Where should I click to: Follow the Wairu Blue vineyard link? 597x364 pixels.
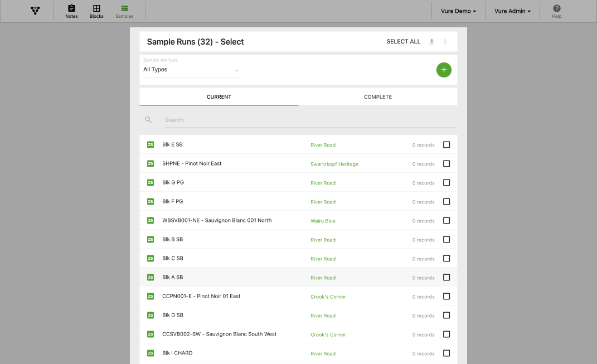323,221
